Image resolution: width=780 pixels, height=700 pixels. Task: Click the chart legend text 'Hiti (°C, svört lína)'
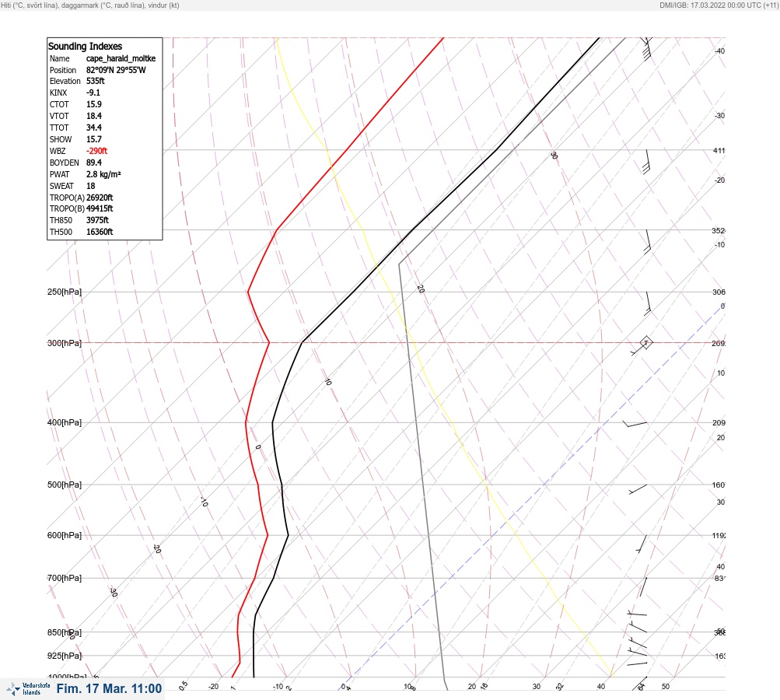pos(29,5)
